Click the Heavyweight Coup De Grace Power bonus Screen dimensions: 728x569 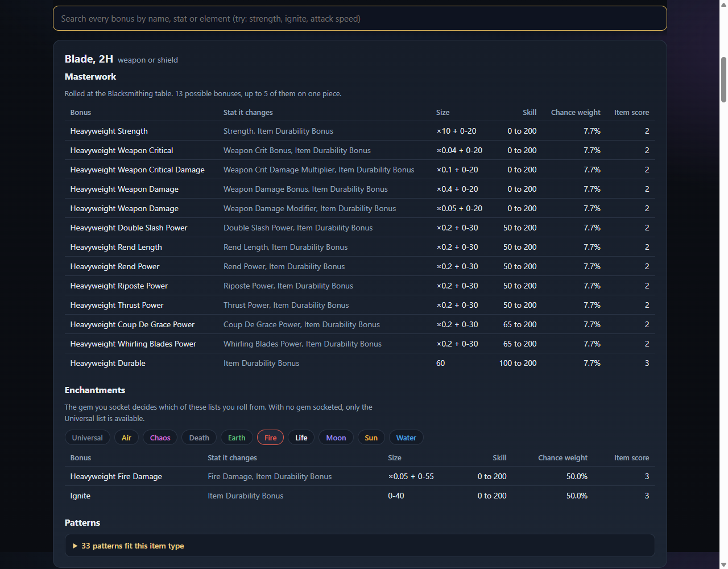coord(133,324)
